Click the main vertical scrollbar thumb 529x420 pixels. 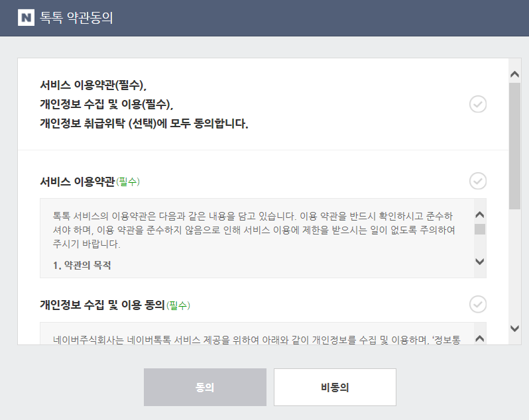tap(514, 146)
